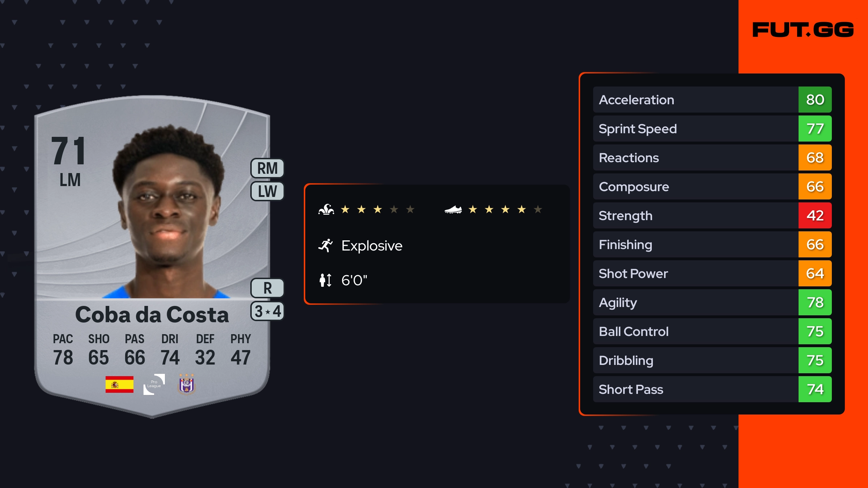Click the Pro League logo

tap(154, 384)
